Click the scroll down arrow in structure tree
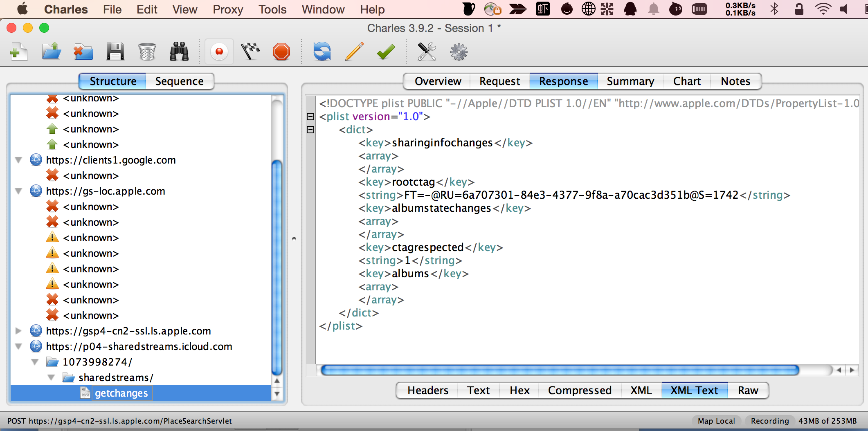 click(x=277, y=394)
